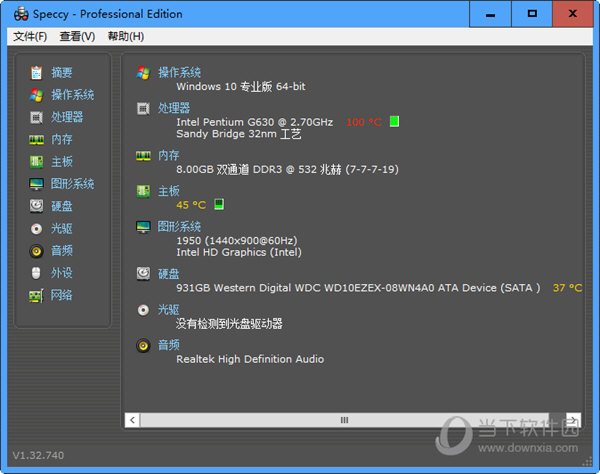This screenshot has width=600, height=474.
Task: Open the 图形系统 heading link in main panel
Action: (x=179, y=226)
